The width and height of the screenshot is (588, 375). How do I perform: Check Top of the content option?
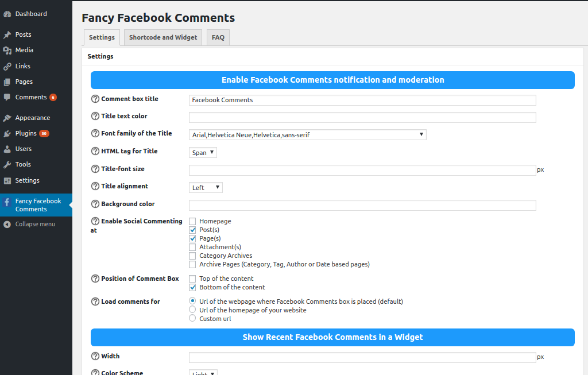[x=192, y=279]
